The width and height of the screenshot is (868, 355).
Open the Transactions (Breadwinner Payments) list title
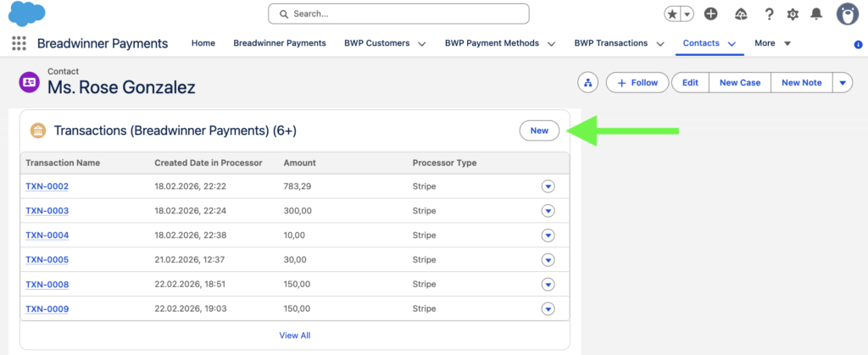pos(175,131)
